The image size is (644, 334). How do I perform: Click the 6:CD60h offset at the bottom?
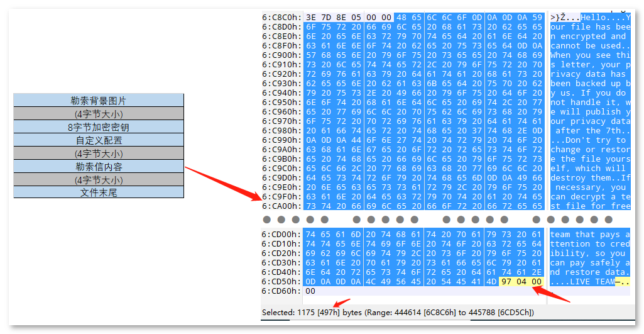[x=280, y=291]
